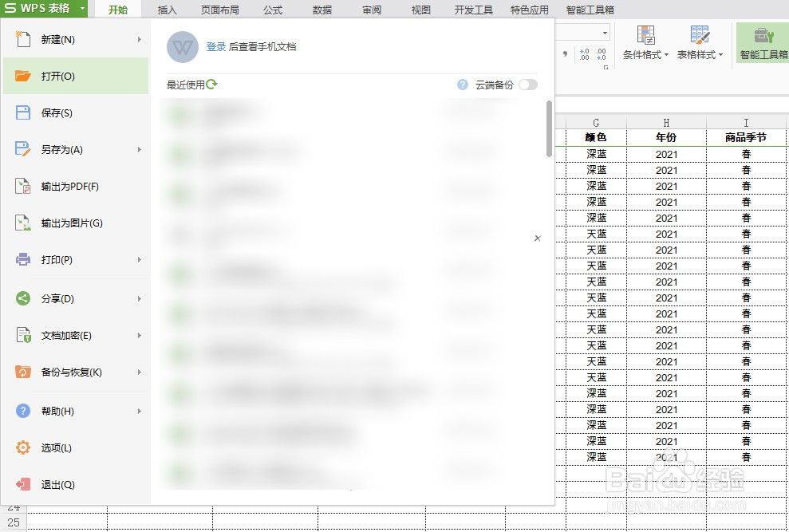Click the Backup and restore icon

[x=23, y=372]
